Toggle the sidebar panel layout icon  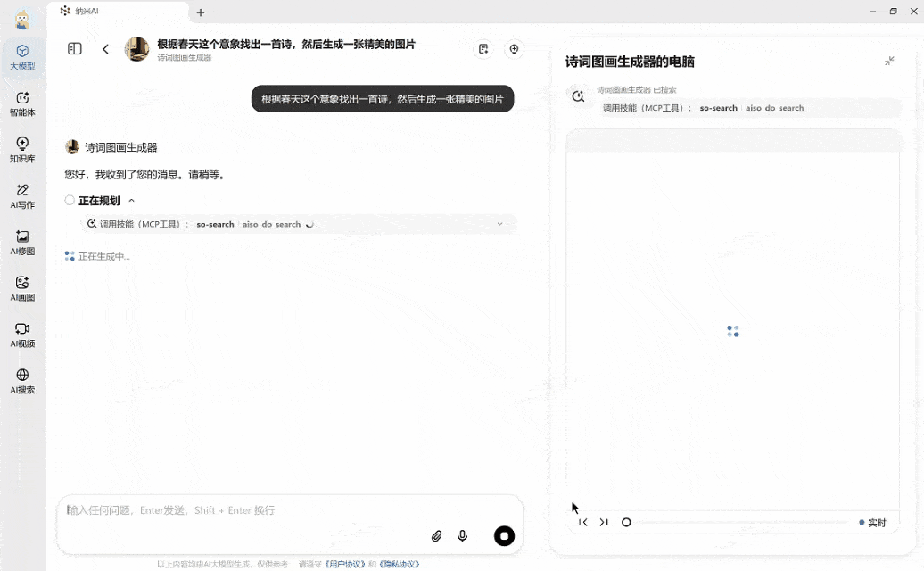(x=75, y=49)
